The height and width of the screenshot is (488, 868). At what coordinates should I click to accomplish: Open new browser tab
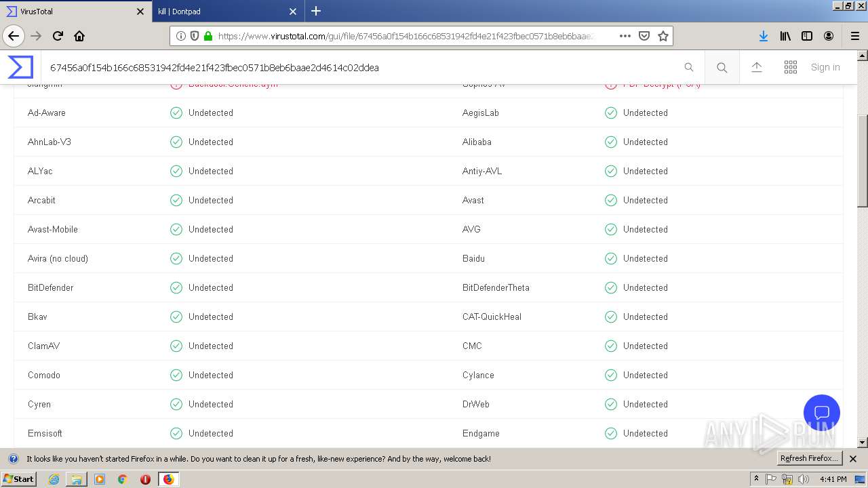point(316,11)
